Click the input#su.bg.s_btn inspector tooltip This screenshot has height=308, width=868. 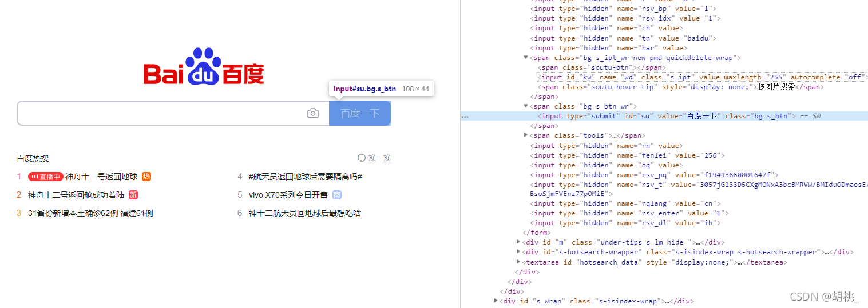(x=381, y=89)
